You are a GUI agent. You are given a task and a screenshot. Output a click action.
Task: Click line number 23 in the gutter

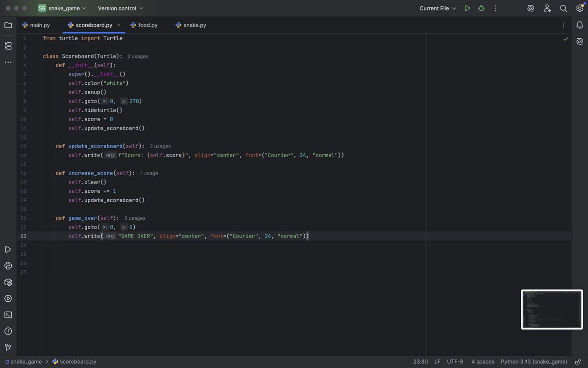24,236
